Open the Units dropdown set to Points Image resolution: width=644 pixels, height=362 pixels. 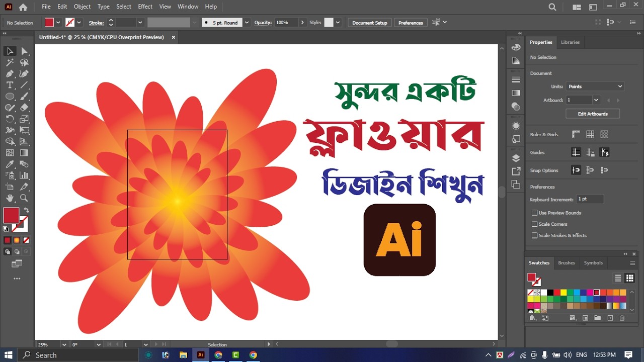point(595,86)
